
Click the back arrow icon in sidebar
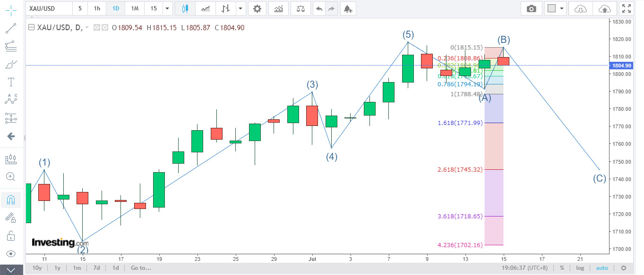pyautogui.click(x=11, y=136)
